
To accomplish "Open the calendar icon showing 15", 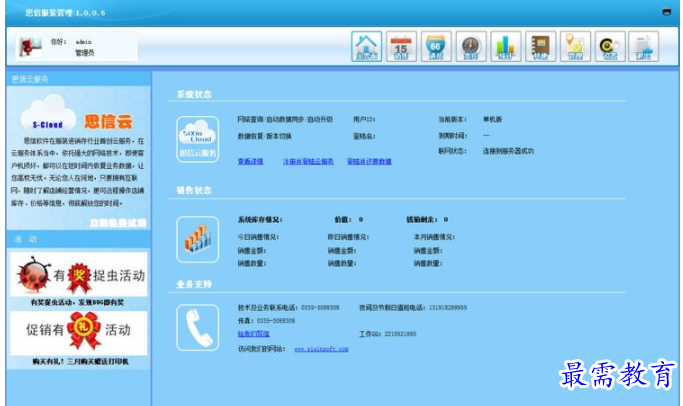I will (401, 46).
